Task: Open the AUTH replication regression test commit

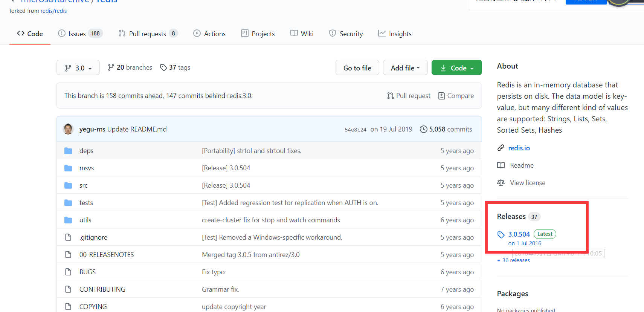Action: [290, 203]
